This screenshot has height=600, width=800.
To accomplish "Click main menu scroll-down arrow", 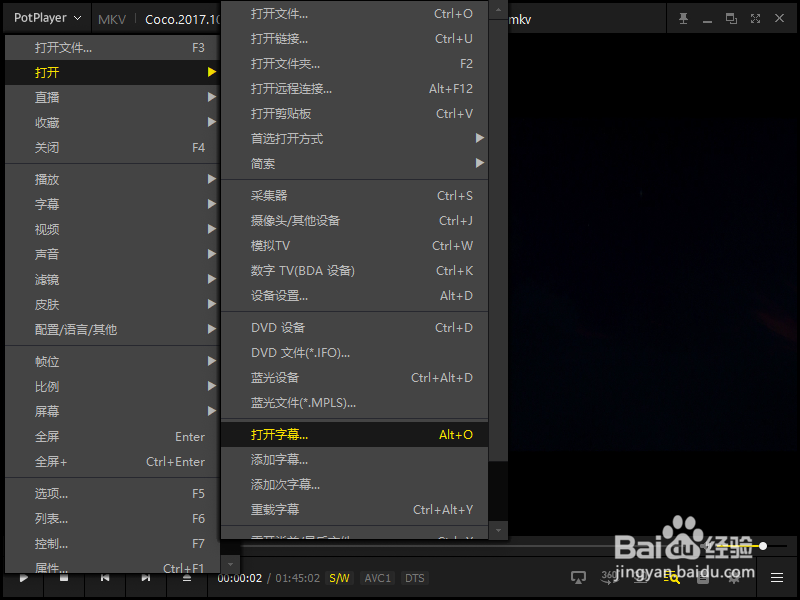I will (x=230, y=564).
